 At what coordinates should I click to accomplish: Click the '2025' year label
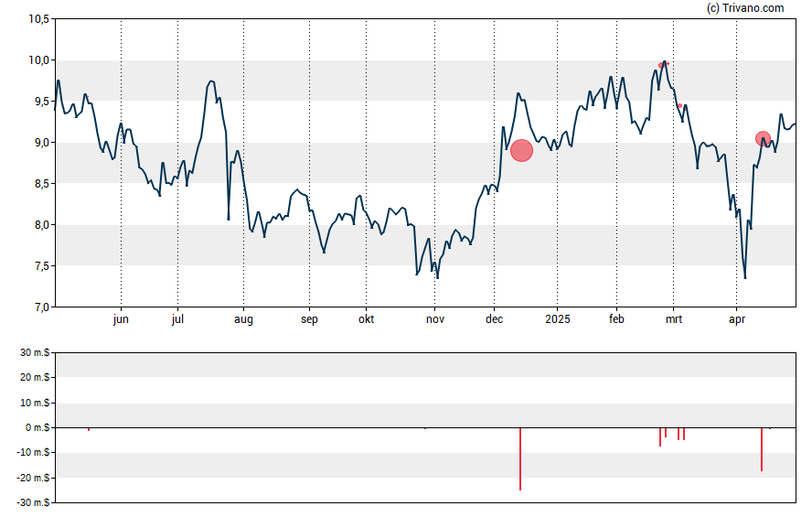(x=558, y=319)
